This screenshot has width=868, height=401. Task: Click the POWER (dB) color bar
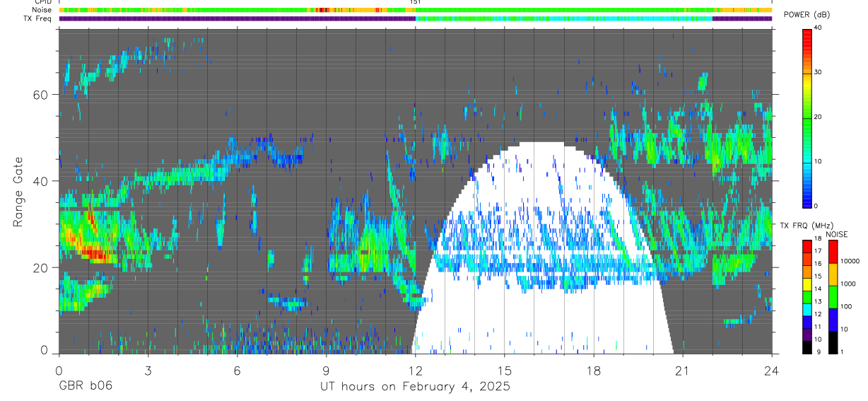(x=807, y=117)
